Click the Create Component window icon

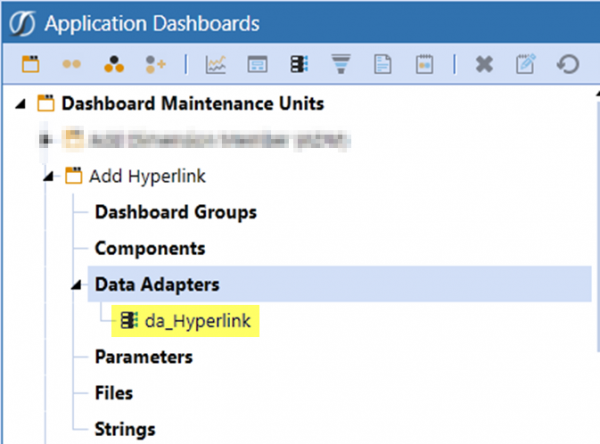[257, 65]
